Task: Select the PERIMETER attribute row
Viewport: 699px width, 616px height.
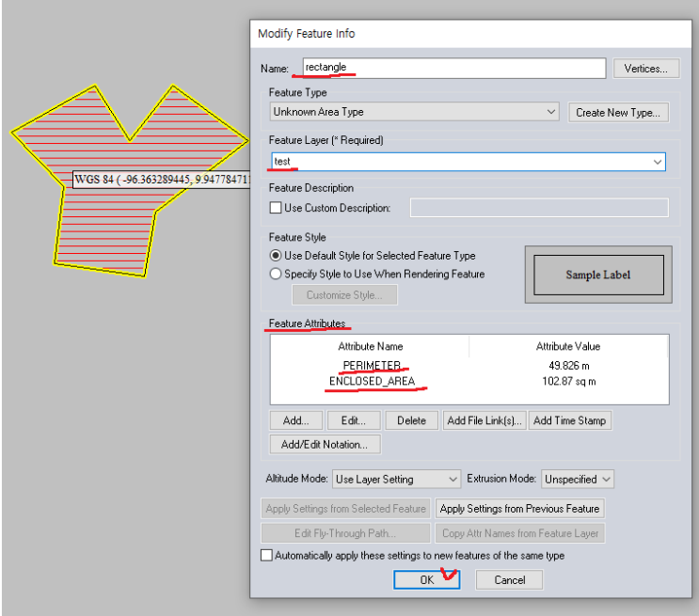Action: [372, 365]
